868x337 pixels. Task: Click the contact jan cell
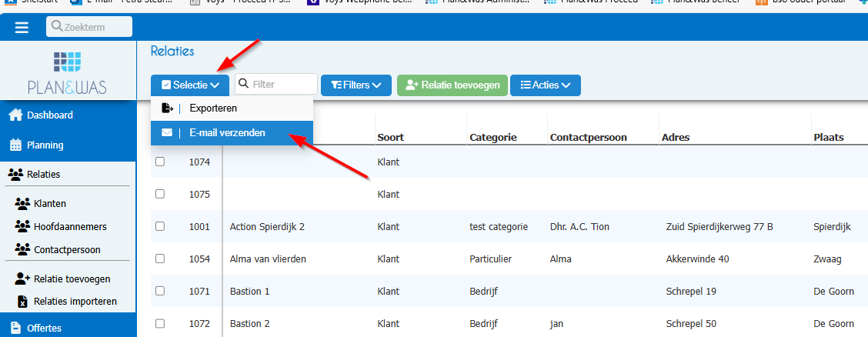click(556, 323)
